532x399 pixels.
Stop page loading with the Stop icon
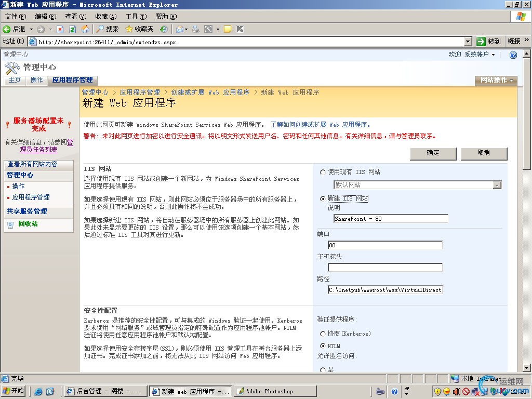(60, 29)
